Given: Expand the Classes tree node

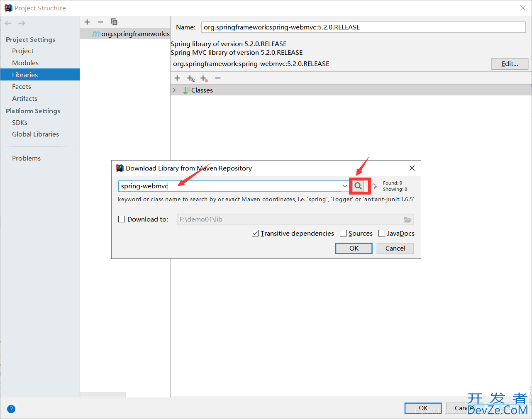Looking at the screenshot, I should pyautogui.click(x=174, y=90).
